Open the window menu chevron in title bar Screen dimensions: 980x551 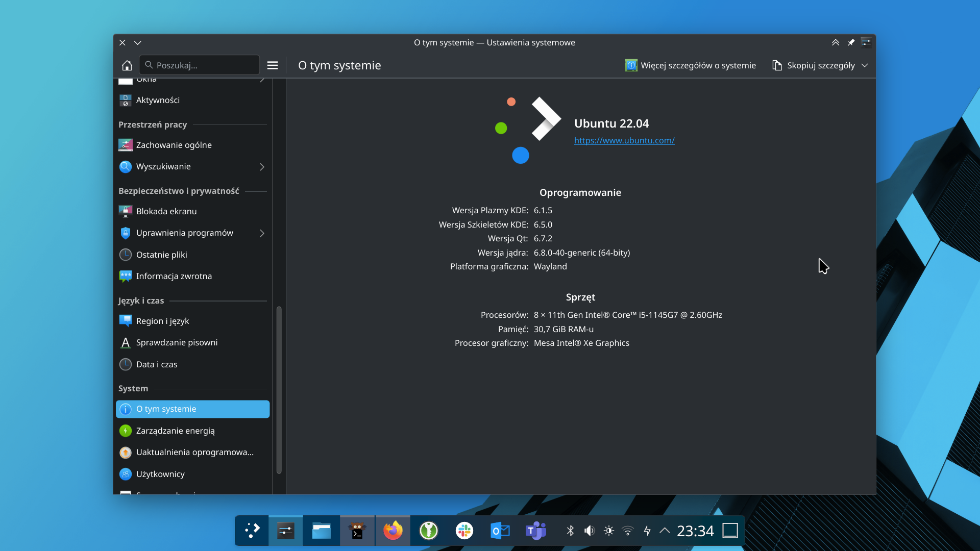(138, 43)
